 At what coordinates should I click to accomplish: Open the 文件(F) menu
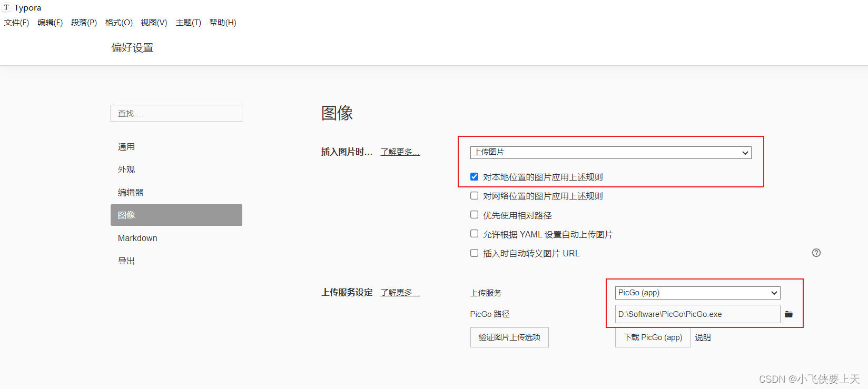click(17, 23)
